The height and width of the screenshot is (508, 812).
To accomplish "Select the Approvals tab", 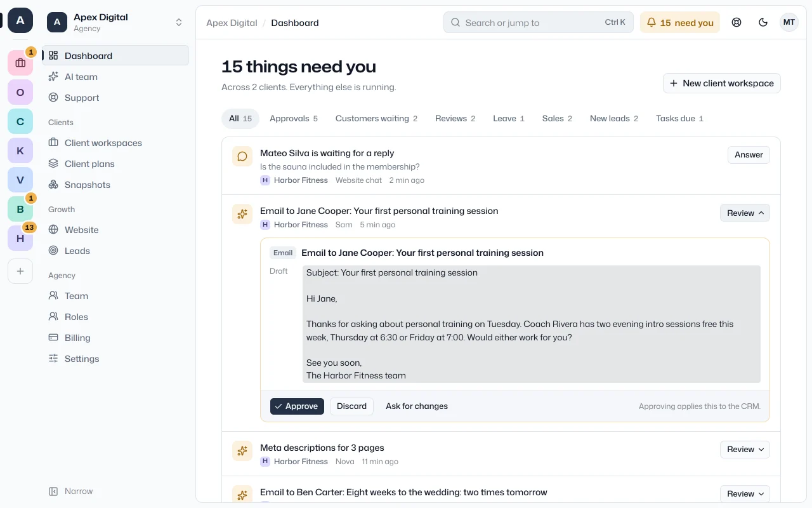I will coord(294,118).
